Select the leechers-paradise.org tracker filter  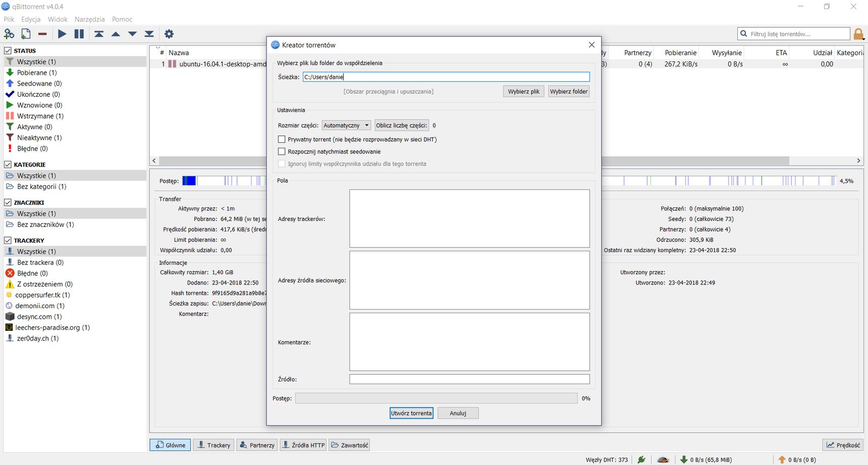pos(75,327)
